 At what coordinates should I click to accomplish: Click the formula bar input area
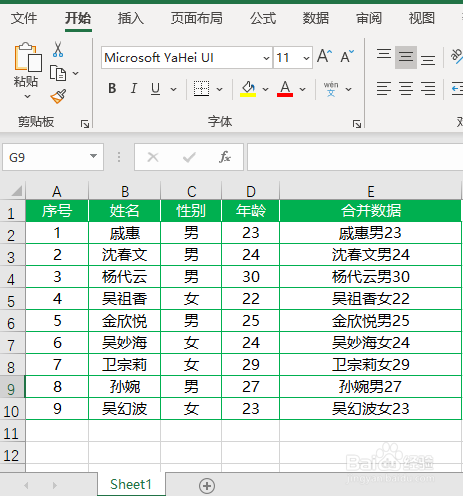(355, 157)
